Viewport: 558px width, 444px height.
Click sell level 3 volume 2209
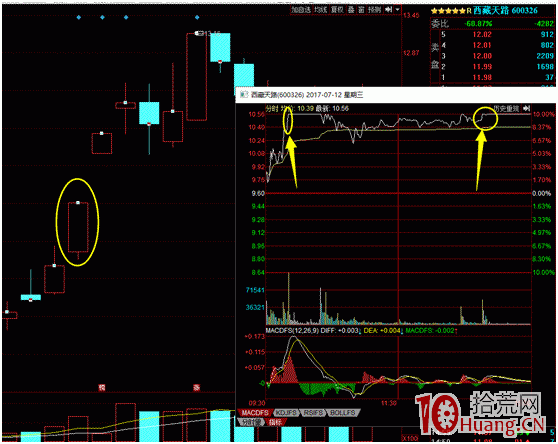[545, 56]
